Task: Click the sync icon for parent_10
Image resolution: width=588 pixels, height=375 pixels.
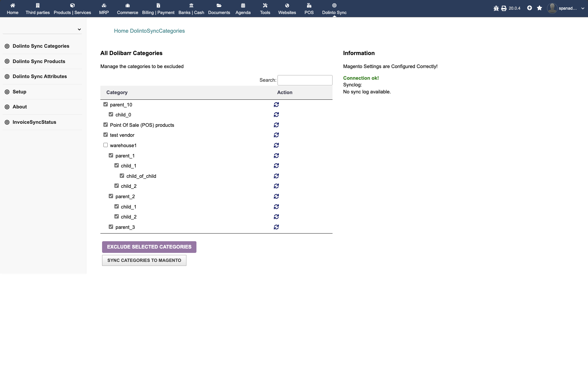Action: click(276, 105)
